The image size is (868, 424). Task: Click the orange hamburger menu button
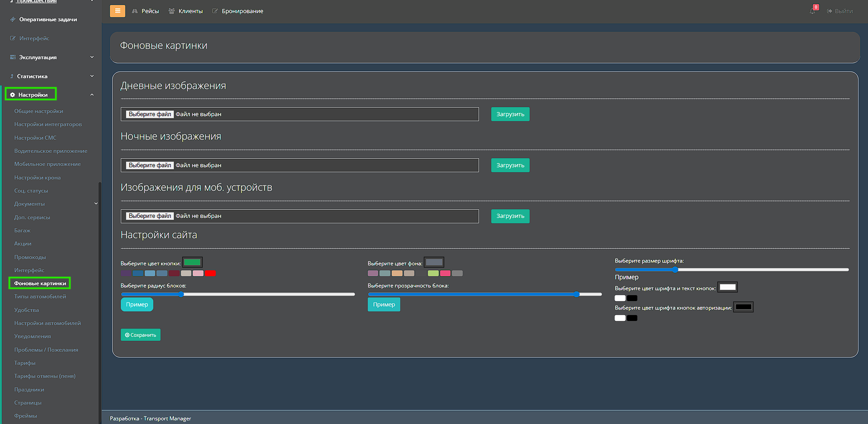point(117,11)
